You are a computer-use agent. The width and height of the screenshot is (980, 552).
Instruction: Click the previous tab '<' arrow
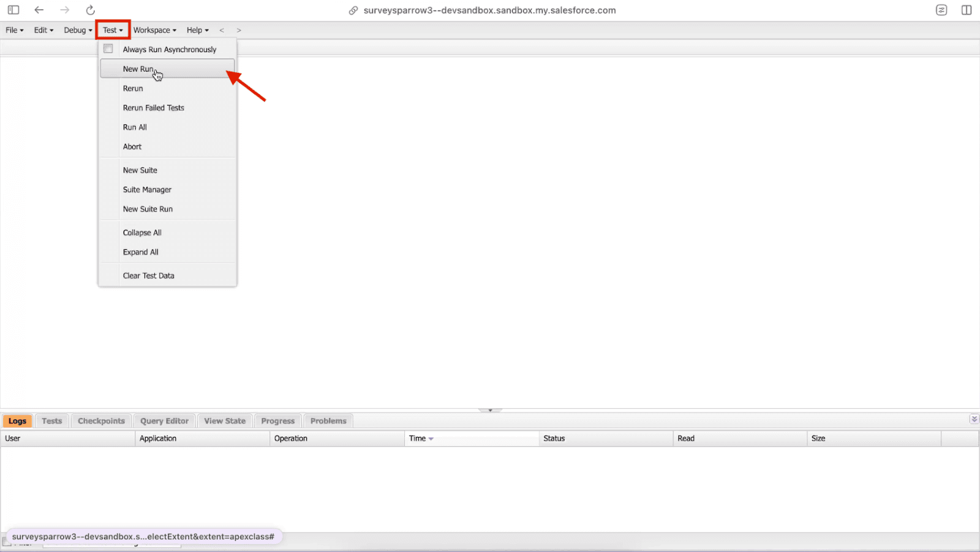click(222, 30)
